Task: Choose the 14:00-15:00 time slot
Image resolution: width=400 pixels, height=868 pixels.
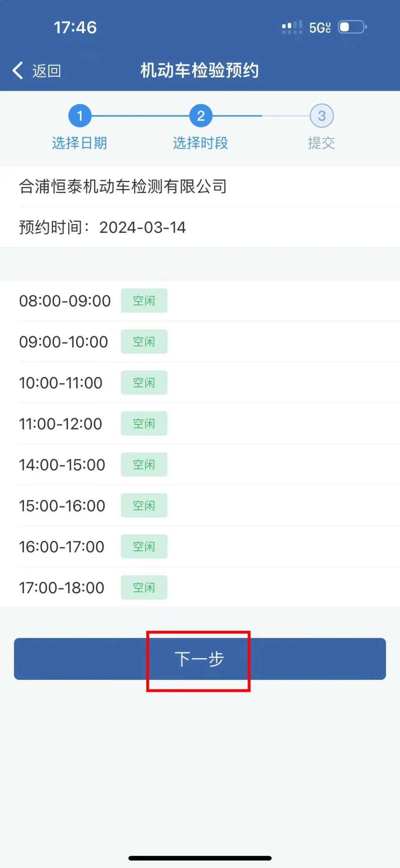Action: [x=62, y=465]
